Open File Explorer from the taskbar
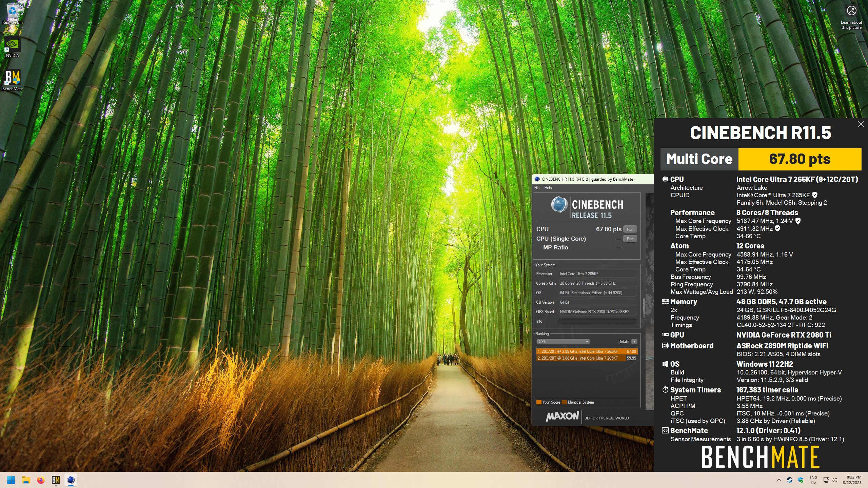The image size is (868, 488). [x=26, y=480]
